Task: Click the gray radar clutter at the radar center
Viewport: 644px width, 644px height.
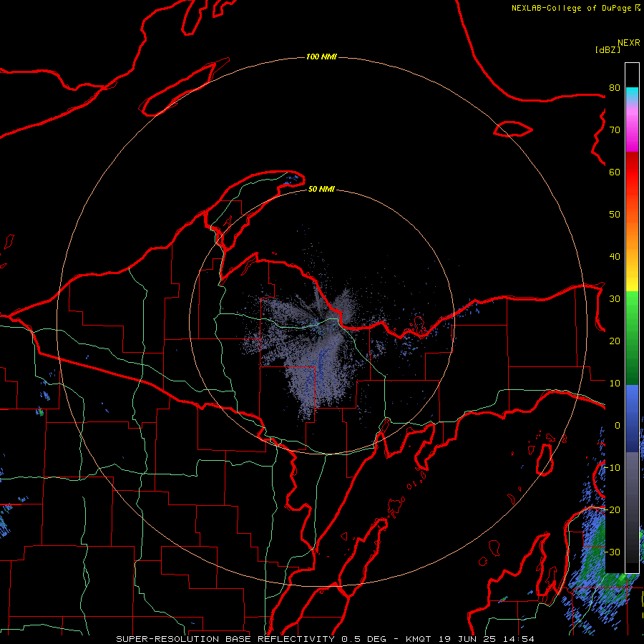Action: click(316, 345)
